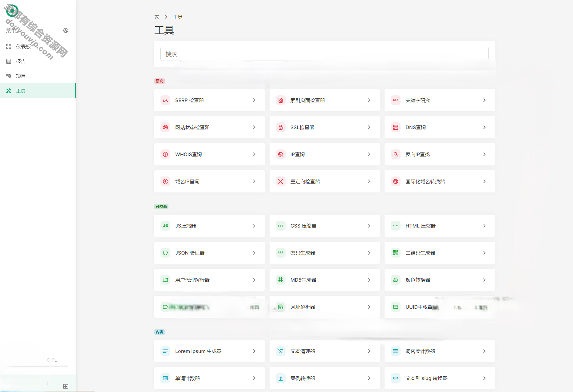Open the 文本到 slug 转换器 link icon

tap(396, 378)
